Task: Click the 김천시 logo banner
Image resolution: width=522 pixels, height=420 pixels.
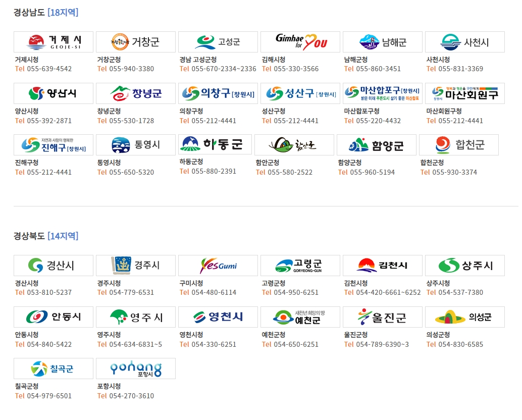Action: (x=383, y=266)
